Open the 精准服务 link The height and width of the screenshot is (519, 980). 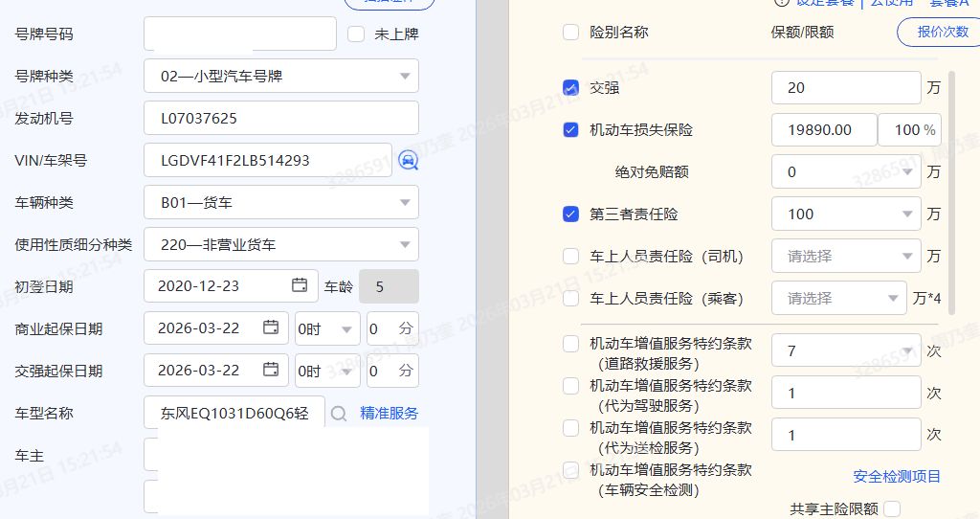pyautogui.click(x=389, y=414)
